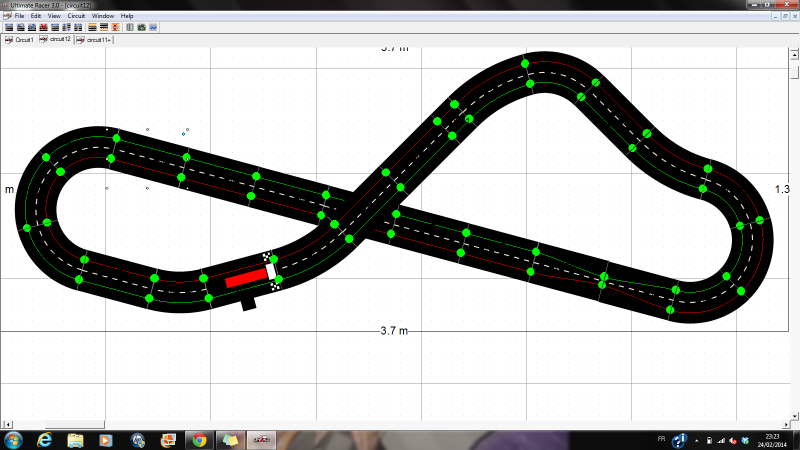The image size is (800, 450).
Task: Launch Internet Explorer from the taskbar
Action: pos(45,440)
